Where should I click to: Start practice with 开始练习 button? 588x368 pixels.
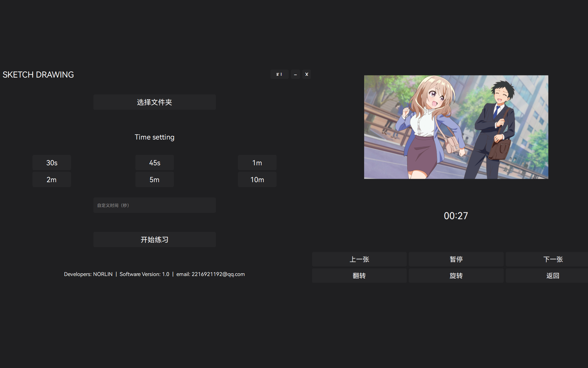[x=155, y=240]
